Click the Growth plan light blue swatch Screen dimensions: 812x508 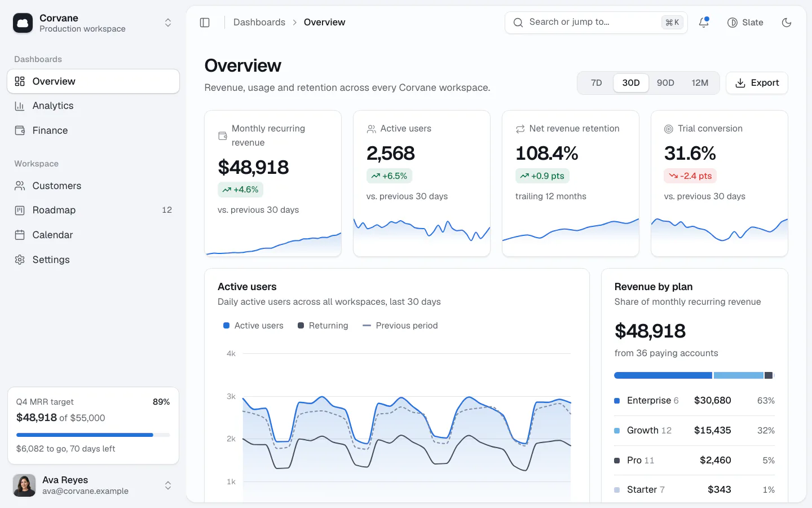(617, 431)
